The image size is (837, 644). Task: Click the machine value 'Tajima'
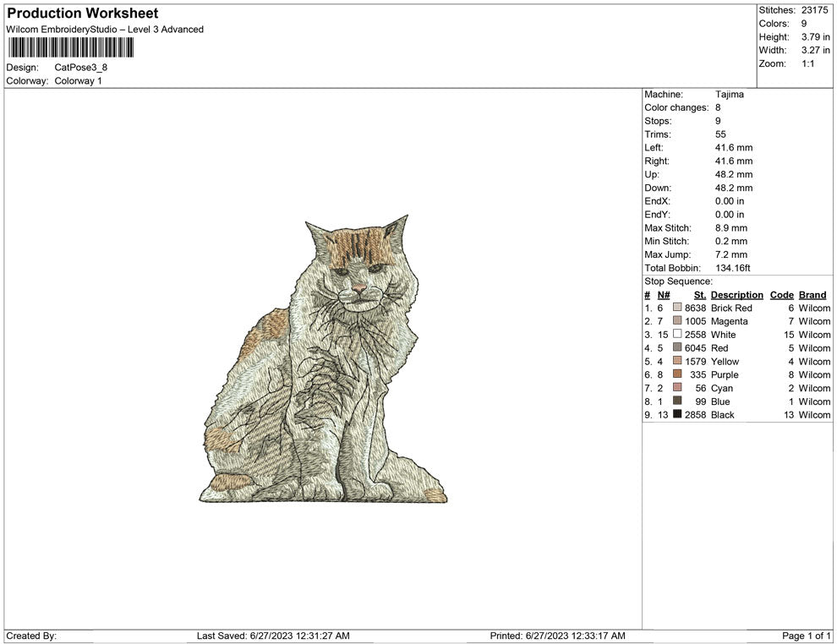(729, 95)
